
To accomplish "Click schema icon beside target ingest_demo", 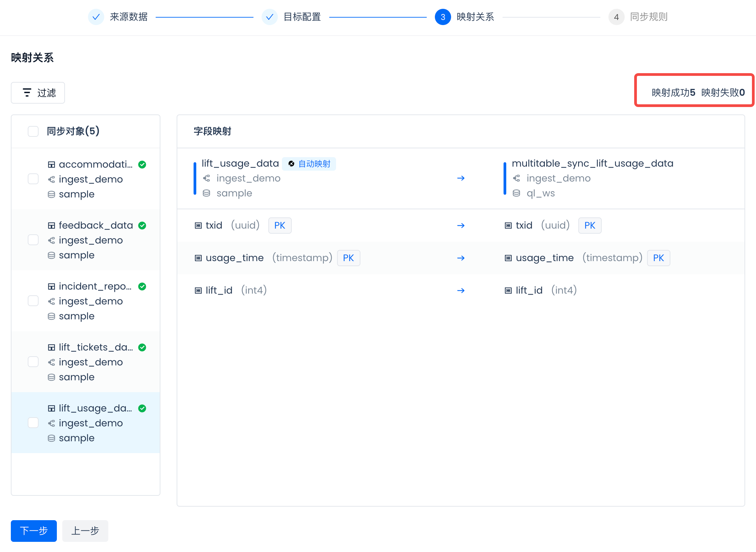I will click(x=516, y=178).
